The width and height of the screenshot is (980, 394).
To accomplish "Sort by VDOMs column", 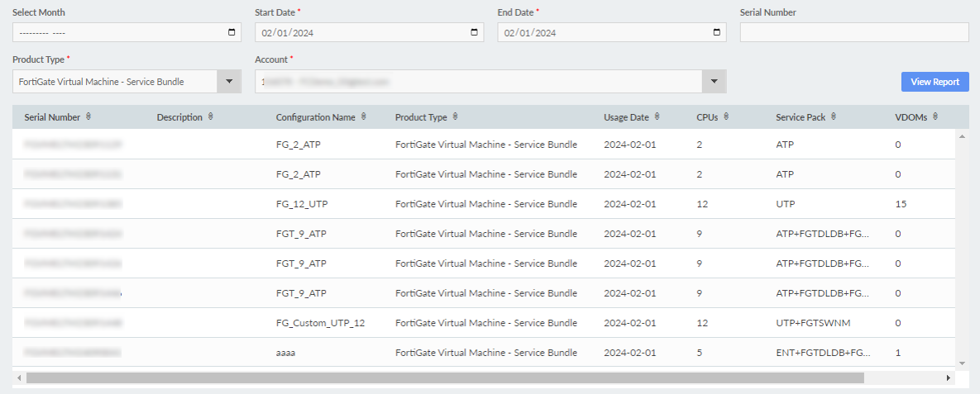I will coord(936,116).
